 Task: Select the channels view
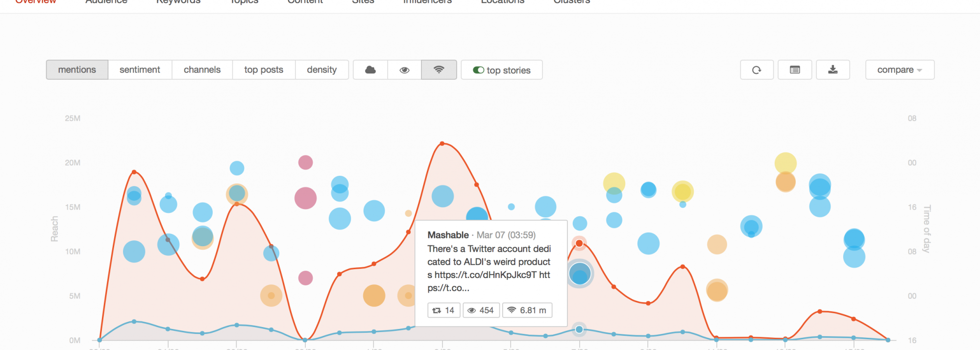(x=202, y=70)
